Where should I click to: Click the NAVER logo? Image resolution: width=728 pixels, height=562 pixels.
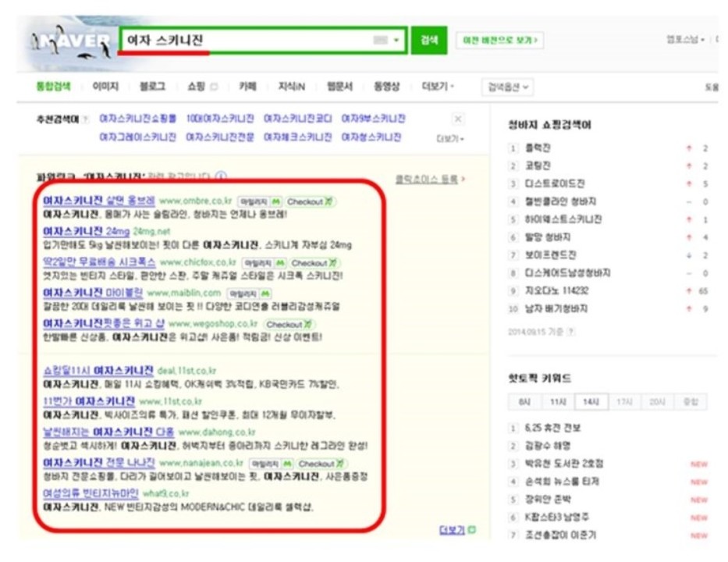tap(71, 43)
